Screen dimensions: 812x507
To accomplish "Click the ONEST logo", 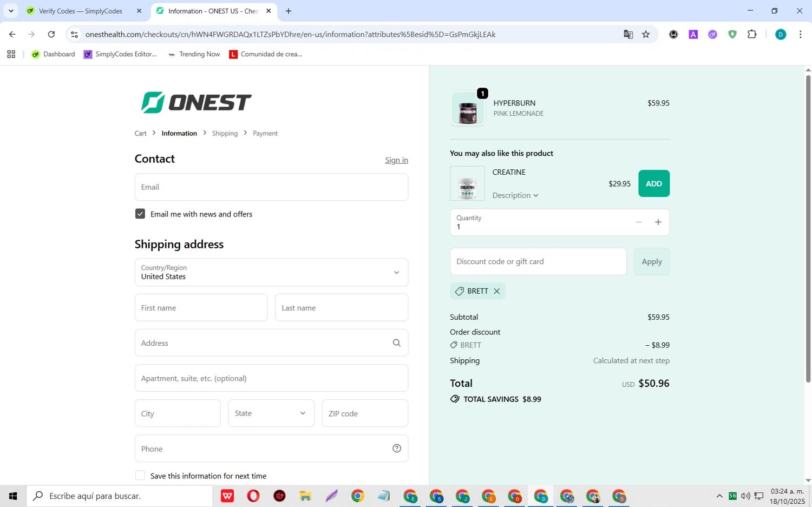I will point(196,102).
